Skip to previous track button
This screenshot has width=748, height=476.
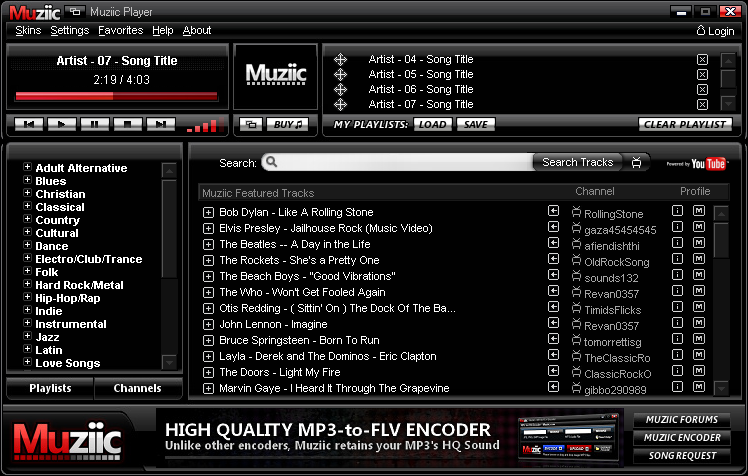(29, 124)
